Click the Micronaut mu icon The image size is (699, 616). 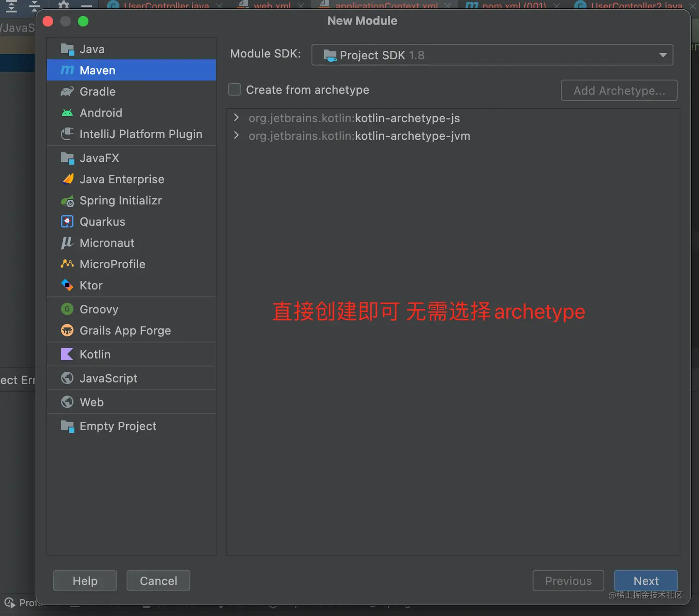[67, 243]
